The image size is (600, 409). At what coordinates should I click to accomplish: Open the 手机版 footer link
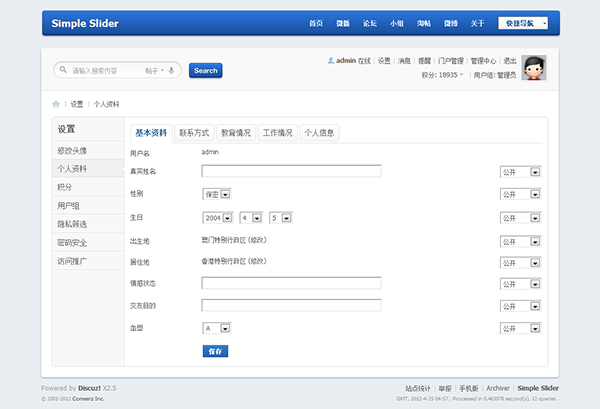469,388
